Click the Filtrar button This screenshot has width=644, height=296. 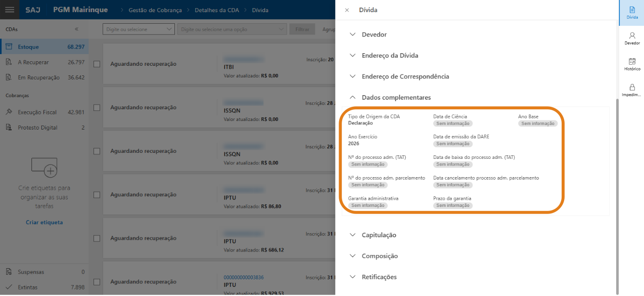[302, 29]
